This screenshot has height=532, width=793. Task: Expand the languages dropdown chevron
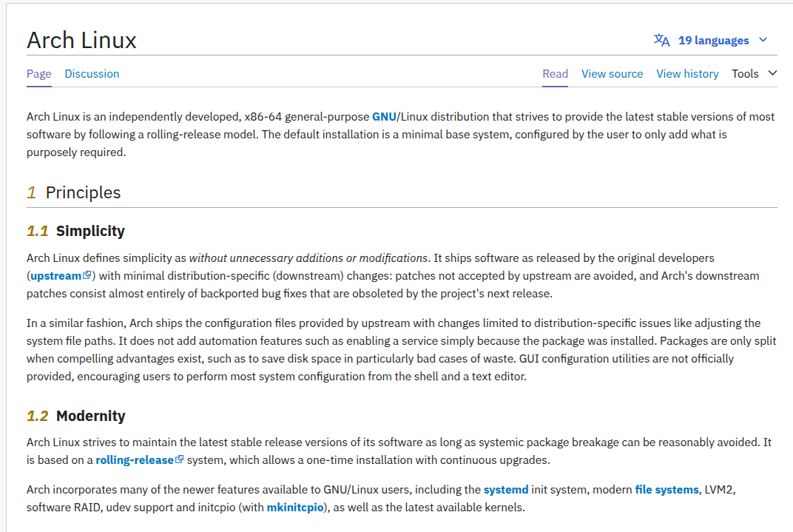pyautogui.click(x=763, y=40)
